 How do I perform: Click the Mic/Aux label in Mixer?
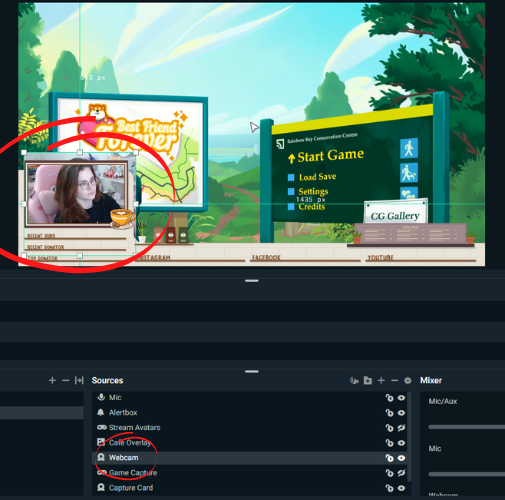(x=443, y=401)
